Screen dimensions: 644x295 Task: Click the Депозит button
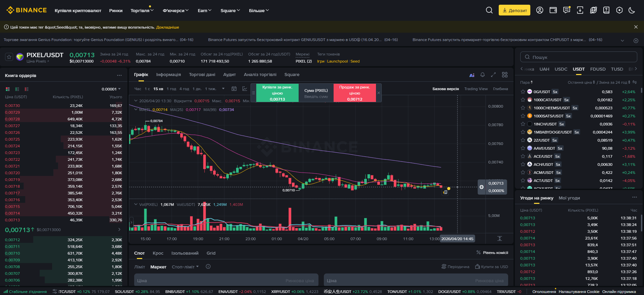515,10
